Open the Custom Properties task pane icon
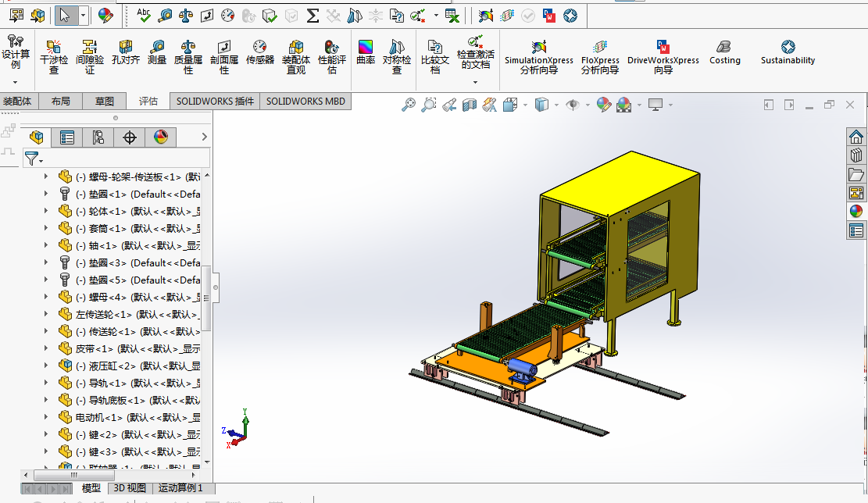868x503 pixels. tap(855, 230)
